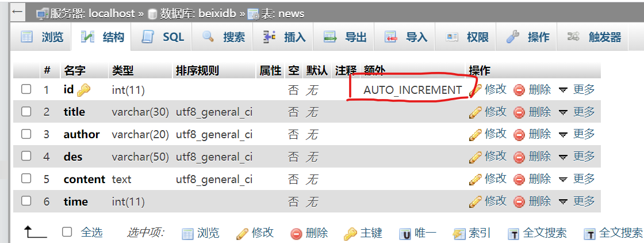Click the red delete icon for des

pyautogui.click(x=520, y=157)
